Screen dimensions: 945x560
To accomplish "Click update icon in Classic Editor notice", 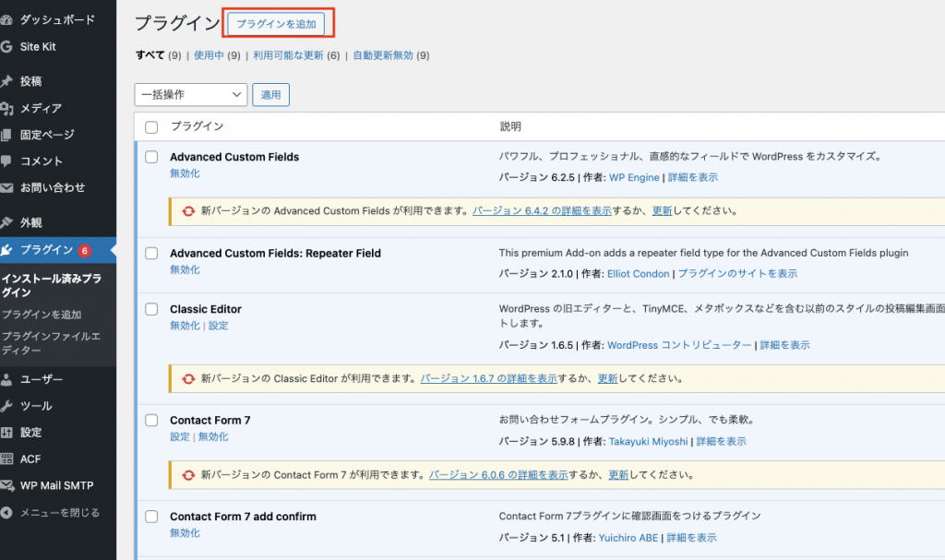I will (x=188, y=378).
